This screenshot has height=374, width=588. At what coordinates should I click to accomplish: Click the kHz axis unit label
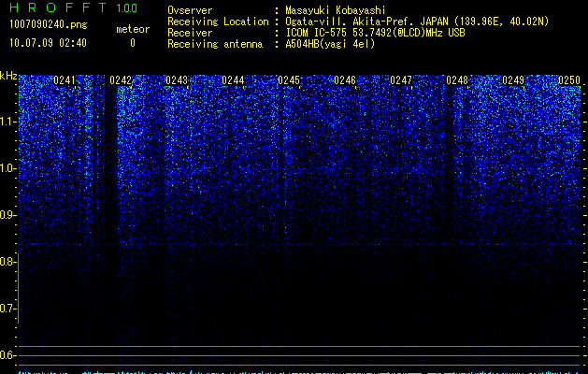[8, 76]
